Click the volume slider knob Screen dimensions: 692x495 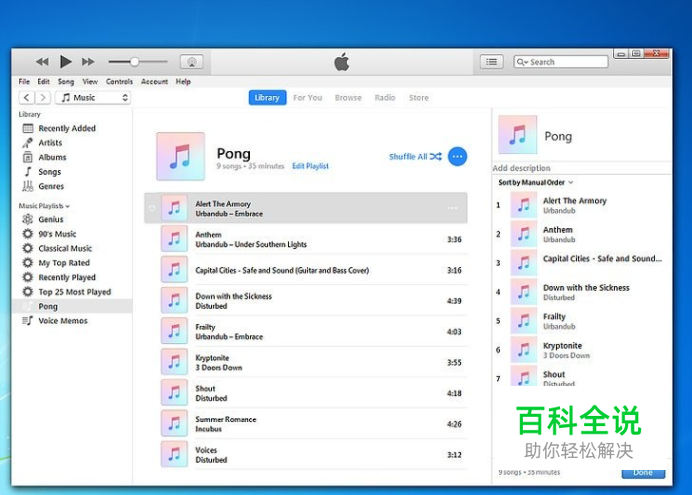(135, 62)
